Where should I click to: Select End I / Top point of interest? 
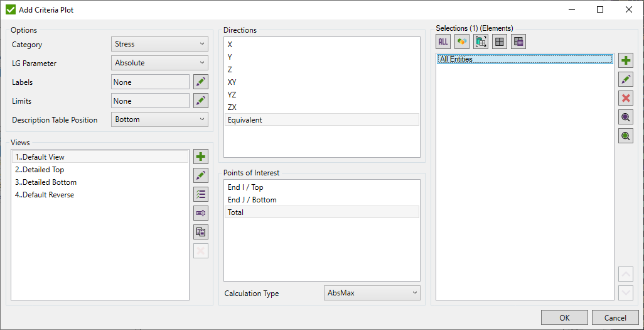tap(245, 187)
